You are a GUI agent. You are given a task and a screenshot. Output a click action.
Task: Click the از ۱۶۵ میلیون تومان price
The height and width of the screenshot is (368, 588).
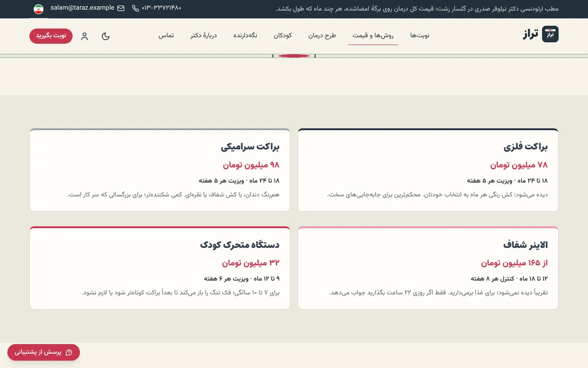pos(514,263)
